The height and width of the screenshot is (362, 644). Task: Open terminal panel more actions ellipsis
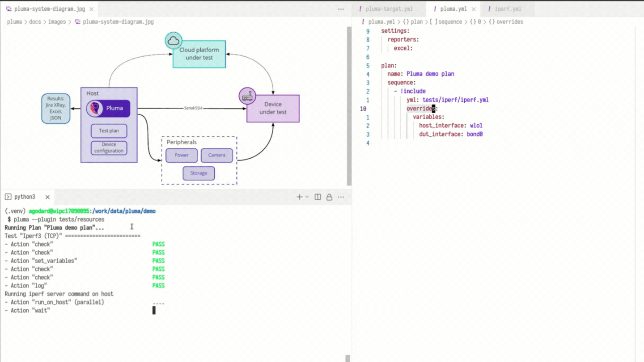pos(341,197)
